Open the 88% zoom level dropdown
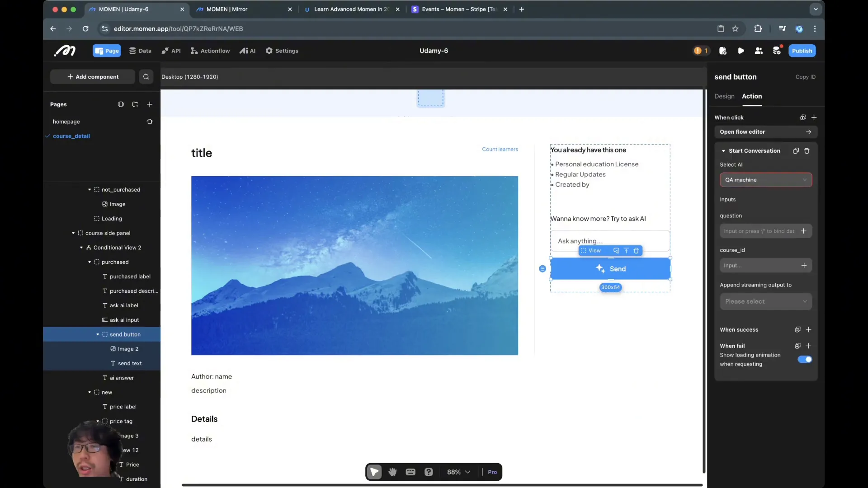The width and height of the screenshot is (868, 488). [x=458, y=472]
